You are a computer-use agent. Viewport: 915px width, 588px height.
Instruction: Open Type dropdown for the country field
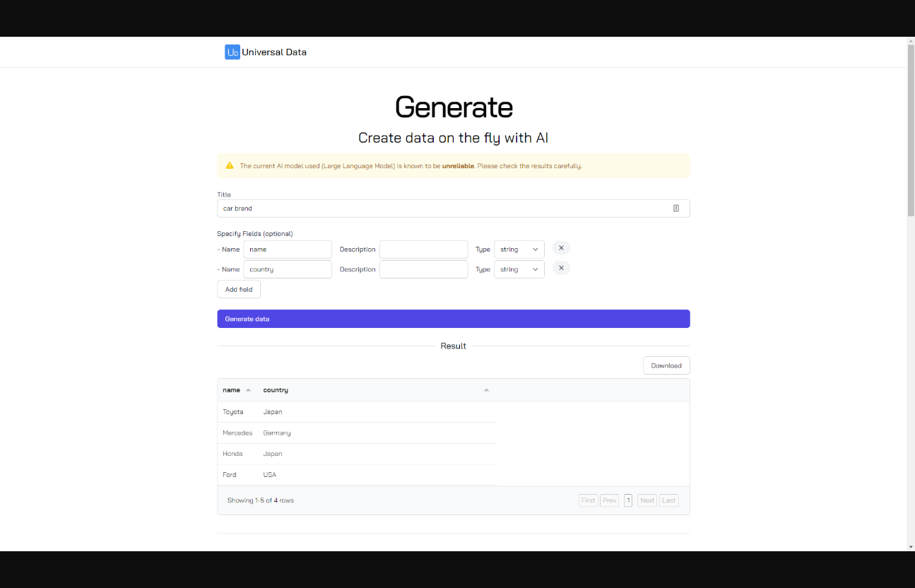point(519,269)
